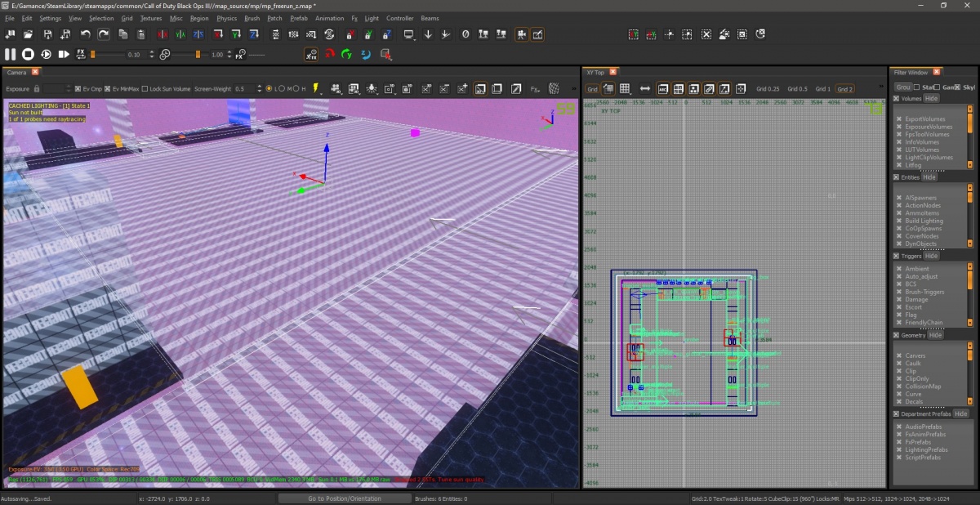980x505 pixels.
Task: Open the Fx dropdown in Camera toolbar
Action: point(537,88)
